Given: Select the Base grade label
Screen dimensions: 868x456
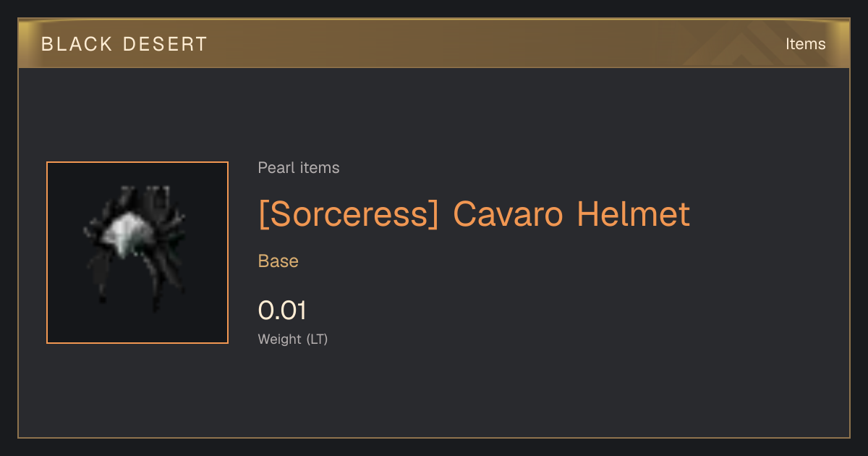Looking at the screenshot, I should point(278,261).
